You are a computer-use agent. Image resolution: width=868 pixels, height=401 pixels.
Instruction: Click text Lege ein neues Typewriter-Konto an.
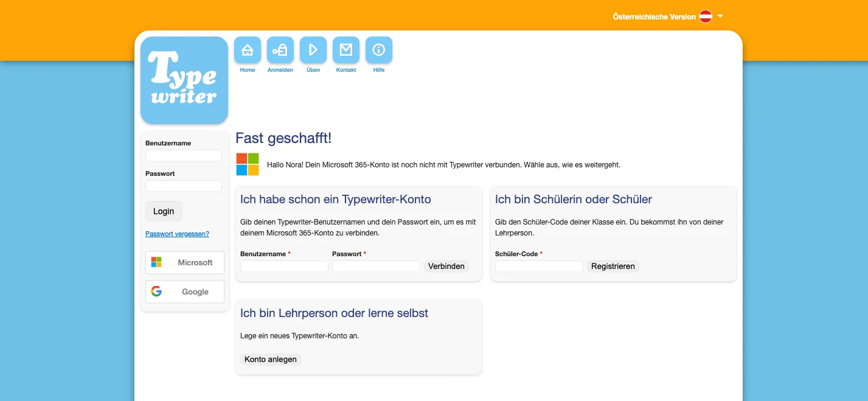pos(300,335)
